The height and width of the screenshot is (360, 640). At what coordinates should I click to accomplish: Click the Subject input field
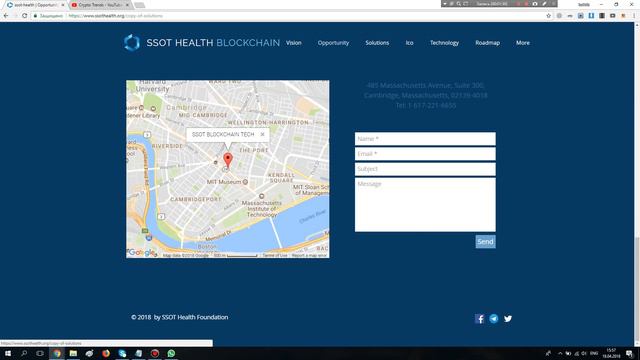pyautogui.click(x=425, y=169)
